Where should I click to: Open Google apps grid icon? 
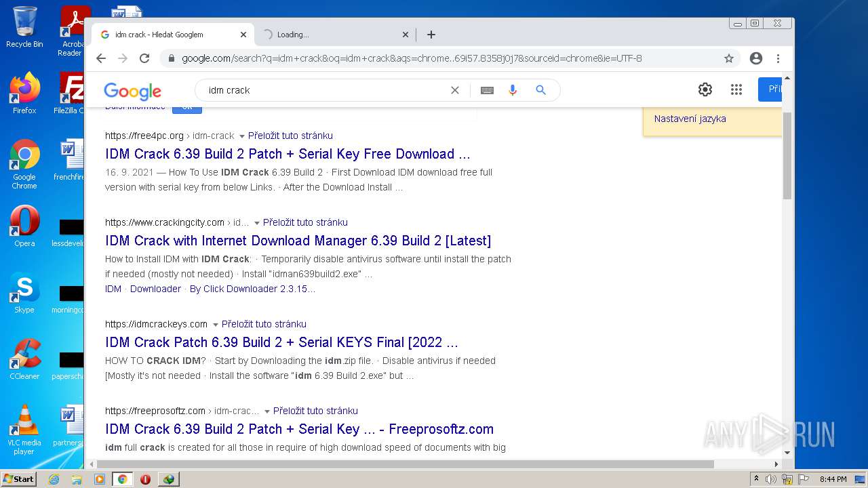(736, 89)
